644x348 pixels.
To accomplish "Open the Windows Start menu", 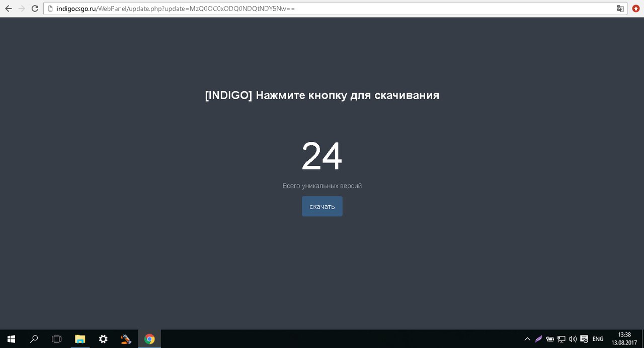I will tap(11, 339).
